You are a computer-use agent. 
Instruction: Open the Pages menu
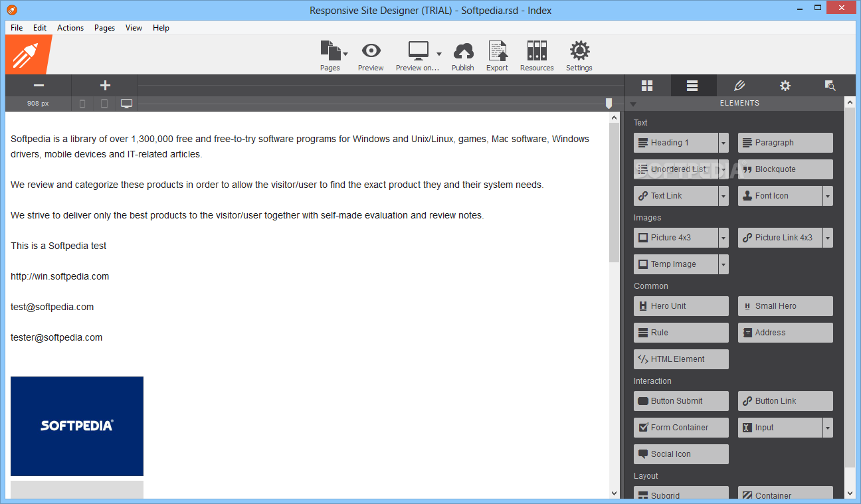pos(104,28)
